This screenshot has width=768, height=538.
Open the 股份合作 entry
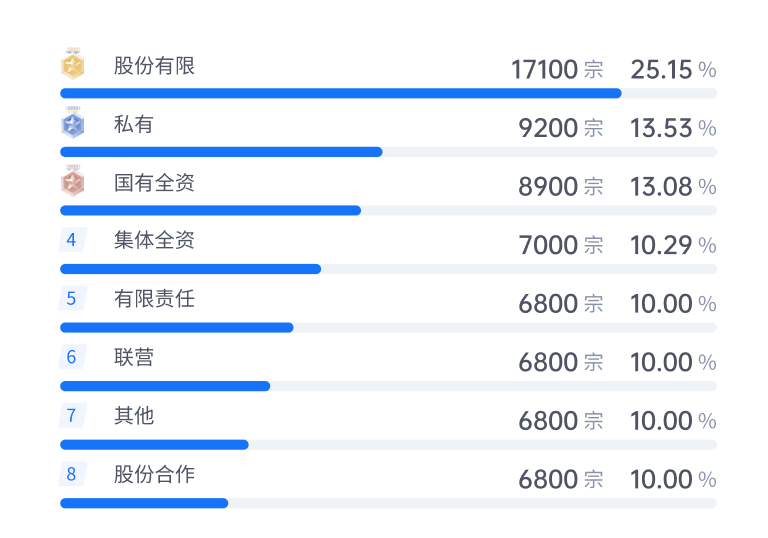coord(154,474)
